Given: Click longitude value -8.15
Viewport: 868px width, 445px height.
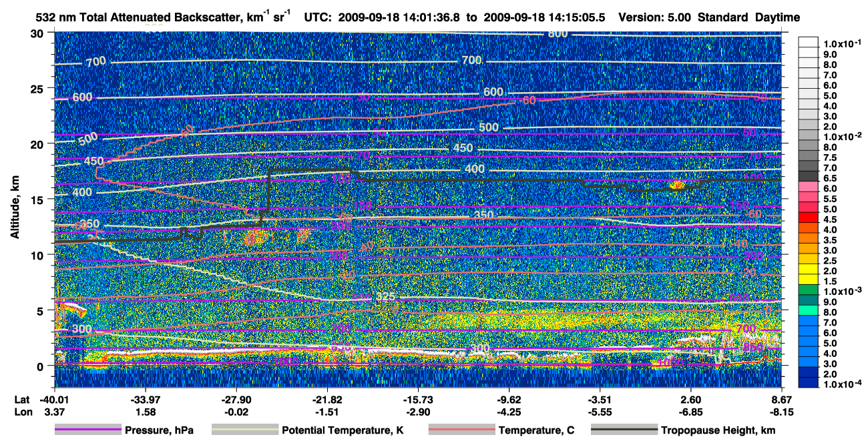Looking at the screenshot, I should [782, 412].
